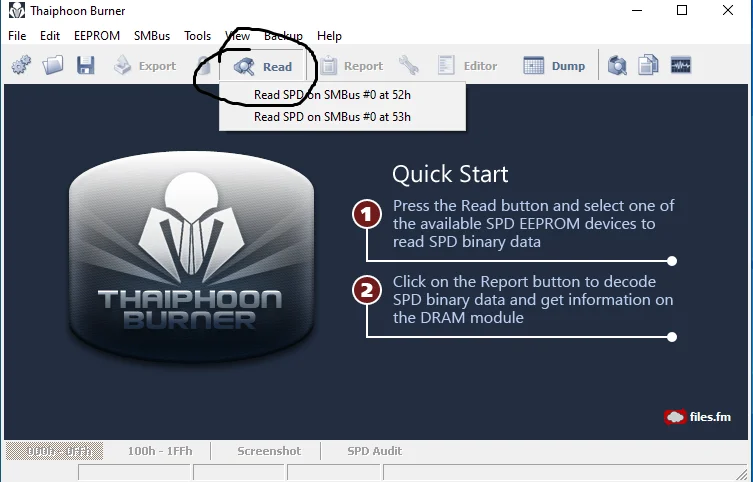
Task: Select Read SPD on SMBus #0 at 52h
Action: tap(342, 95)
